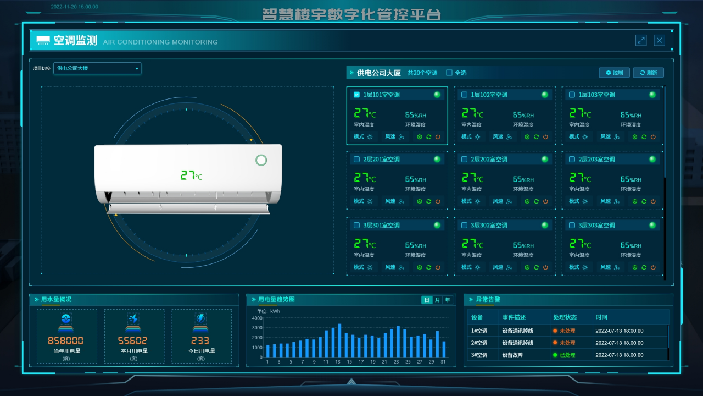Click fan speed icon on 1层103 card

[x=617, y=136]
